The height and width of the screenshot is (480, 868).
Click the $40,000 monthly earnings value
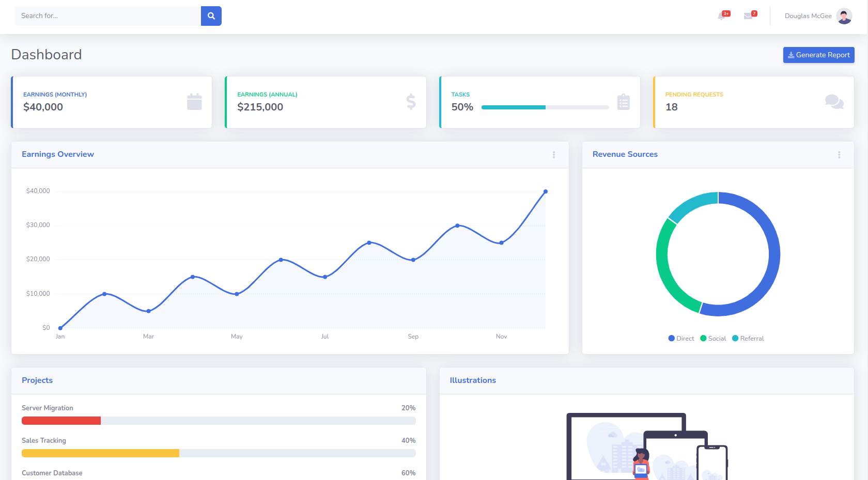pyautogui.click(x=43, y=107)
